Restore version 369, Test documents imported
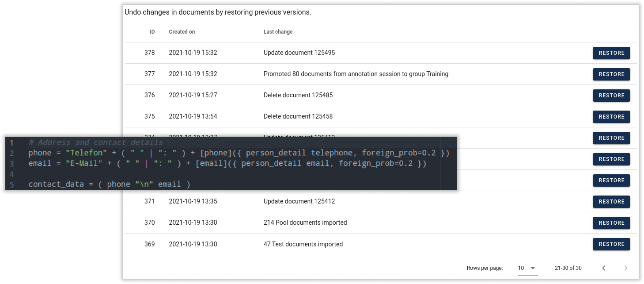The height and width of the screenshot is (284, 644). pyautogui.click(x=611, y=244)
